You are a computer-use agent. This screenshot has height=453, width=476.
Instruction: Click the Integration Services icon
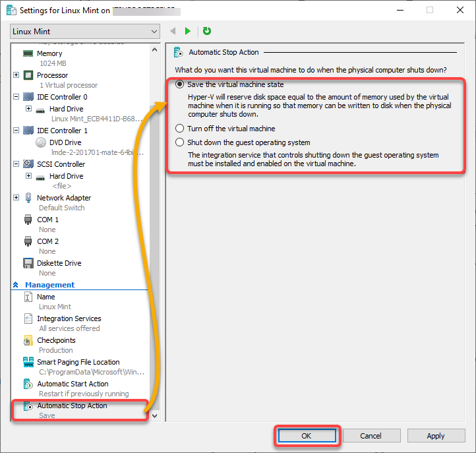(x=28, y=318)
